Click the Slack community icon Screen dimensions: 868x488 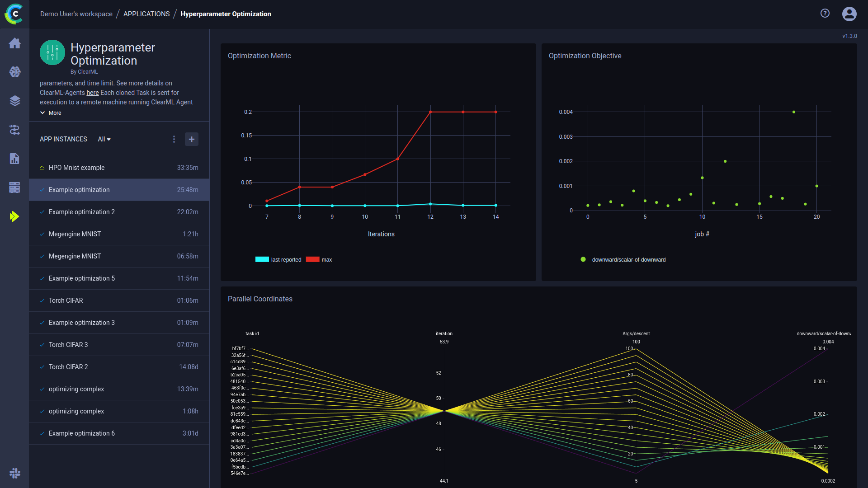tap(14, 473)
